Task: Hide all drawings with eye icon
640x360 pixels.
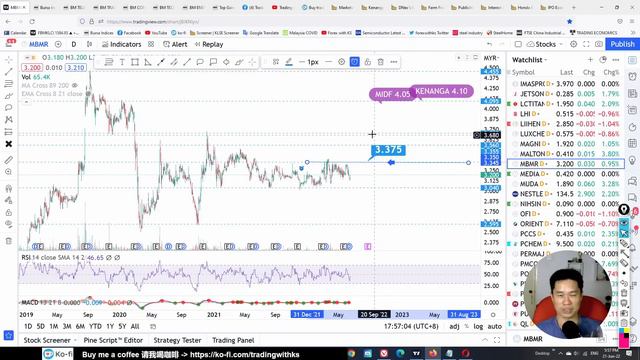Action: (x=9, y=224)
